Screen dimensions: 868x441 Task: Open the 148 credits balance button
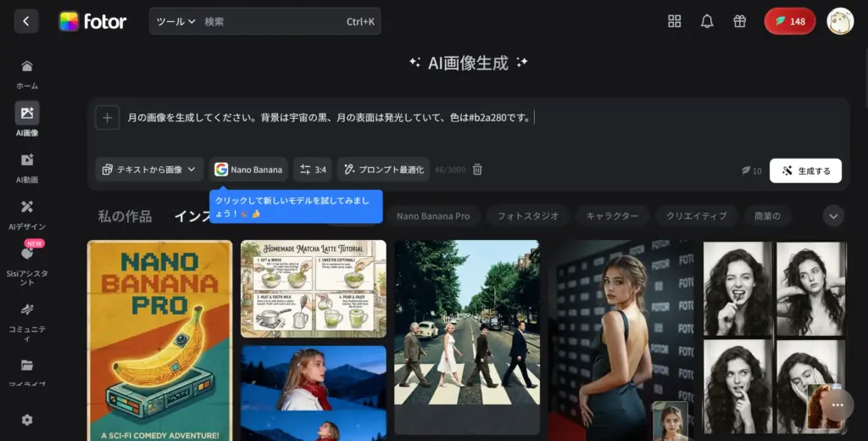(790, 21)
